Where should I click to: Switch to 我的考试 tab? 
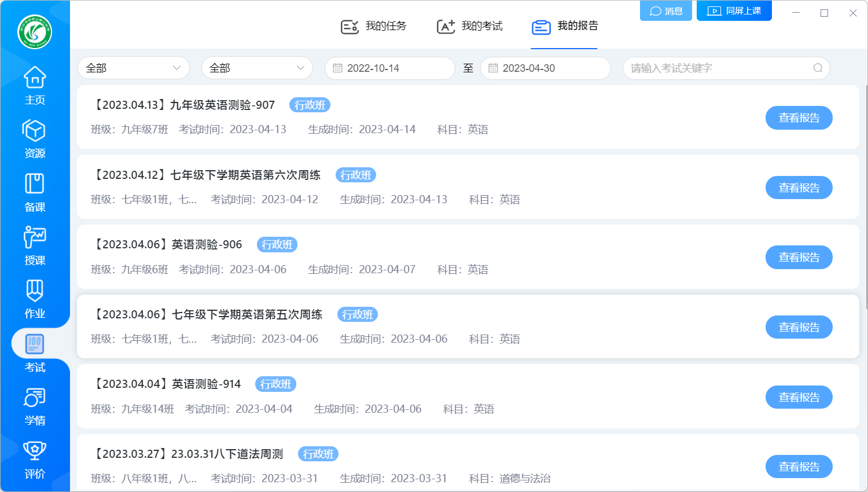point(470,26)
